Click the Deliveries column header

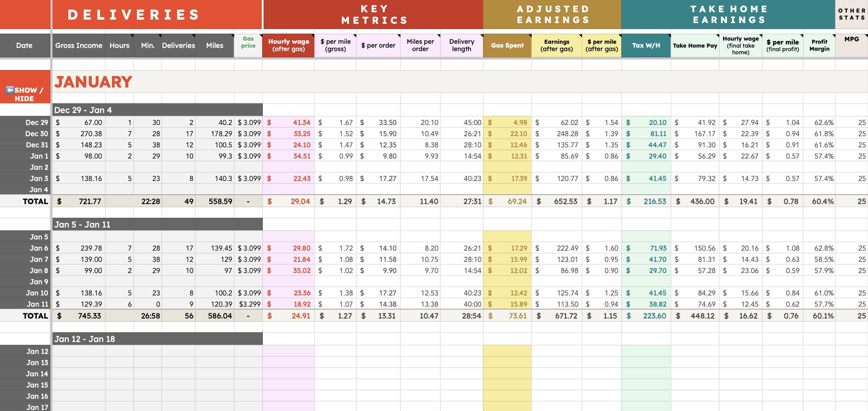(x=178, y=46)
